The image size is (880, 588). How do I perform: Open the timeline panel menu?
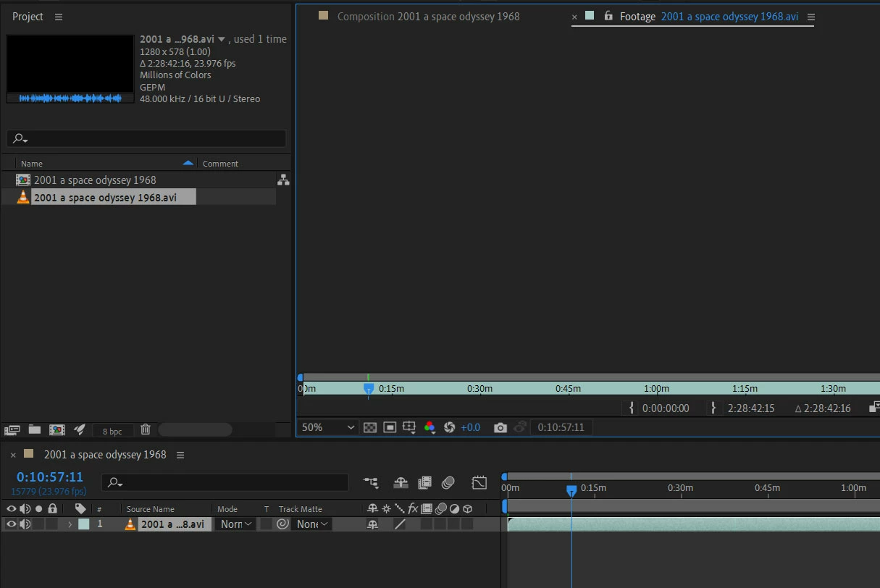(180, 455)
